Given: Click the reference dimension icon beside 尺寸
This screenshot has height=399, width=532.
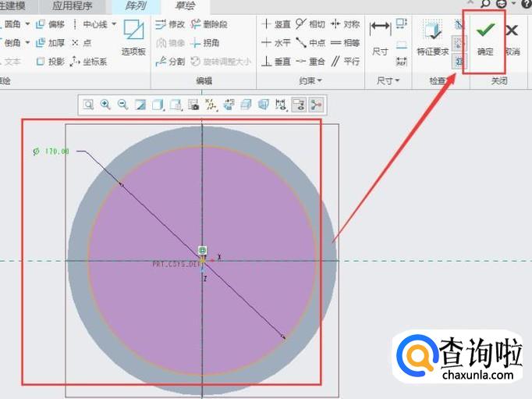Looking at the screenshot, I should coord(402,62).
